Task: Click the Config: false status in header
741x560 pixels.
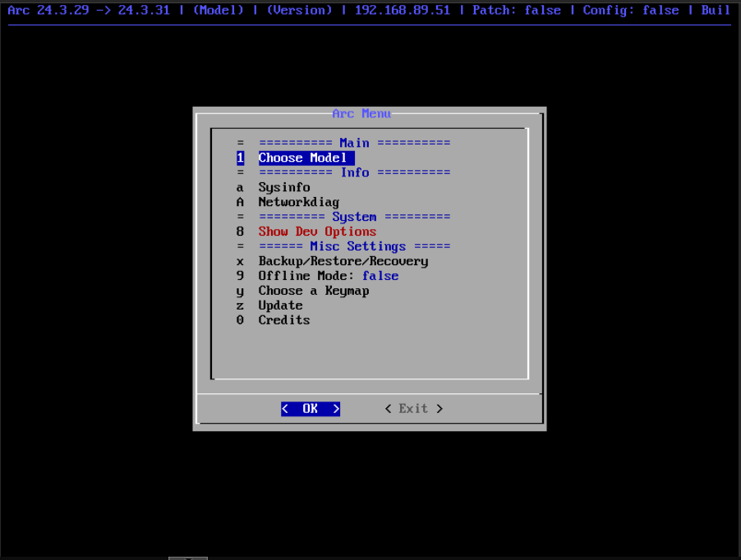Action: [630, 10]
